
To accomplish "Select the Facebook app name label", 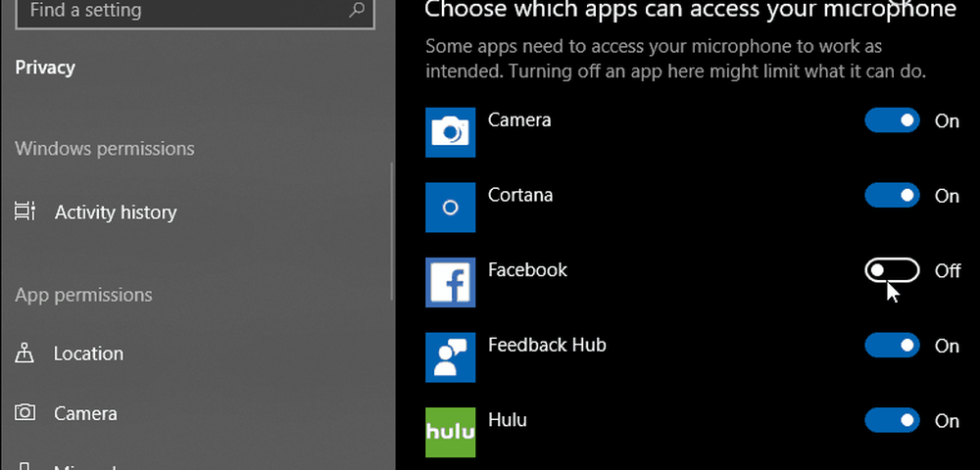I will tap(527, 270).
